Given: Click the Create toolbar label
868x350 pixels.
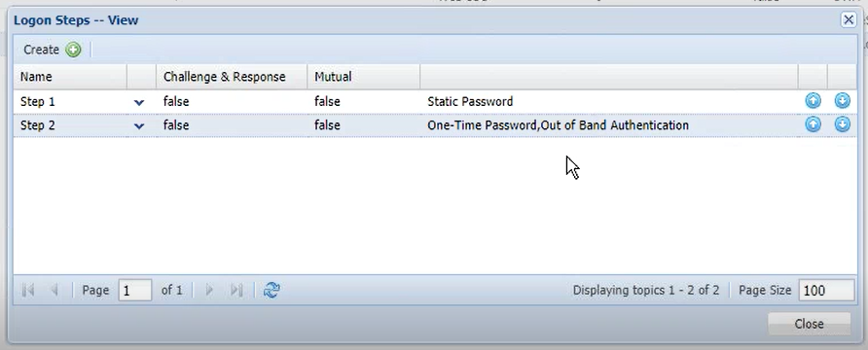Looking at the screenshot, I should (41, 50).
